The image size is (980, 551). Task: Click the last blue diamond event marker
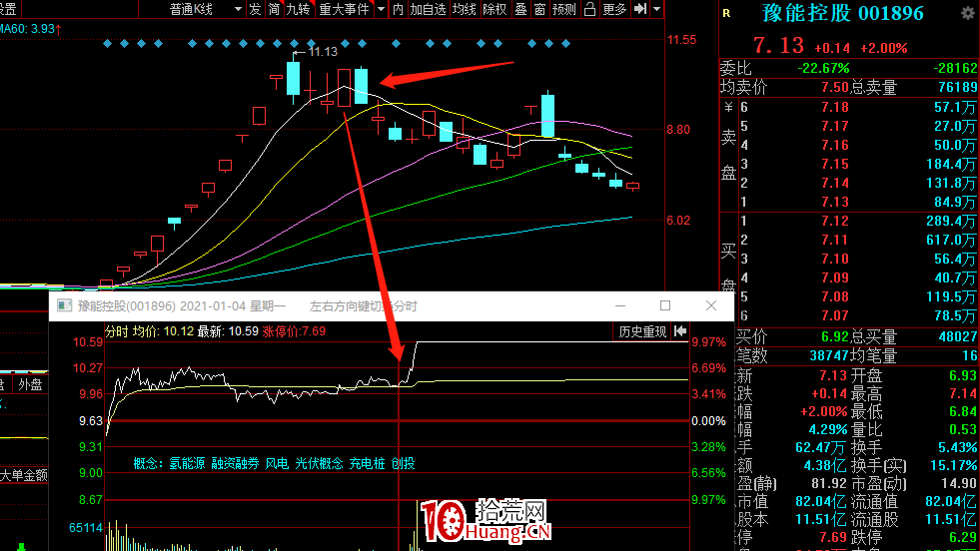point(565,44)
